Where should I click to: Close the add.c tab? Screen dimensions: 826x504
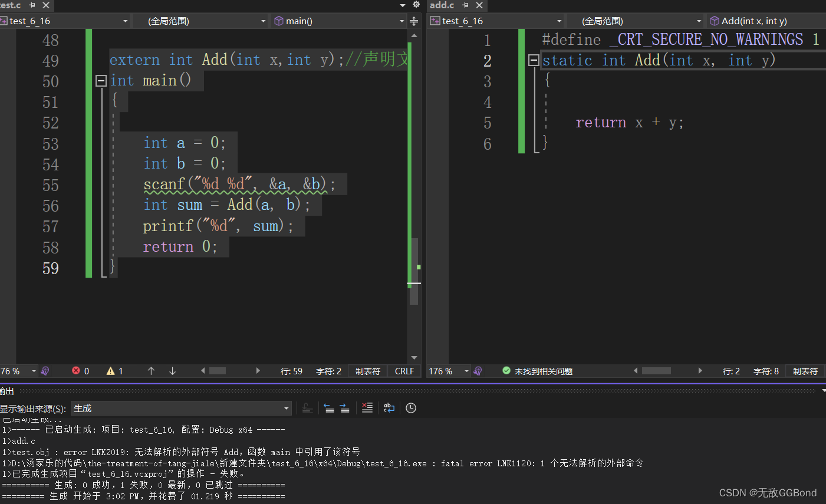pyautogui.click(x=479, y=5)
